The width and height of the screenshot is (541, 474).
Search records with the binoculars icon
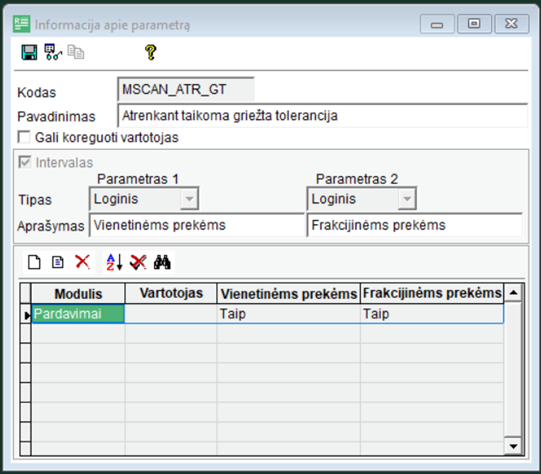[162, 262]
